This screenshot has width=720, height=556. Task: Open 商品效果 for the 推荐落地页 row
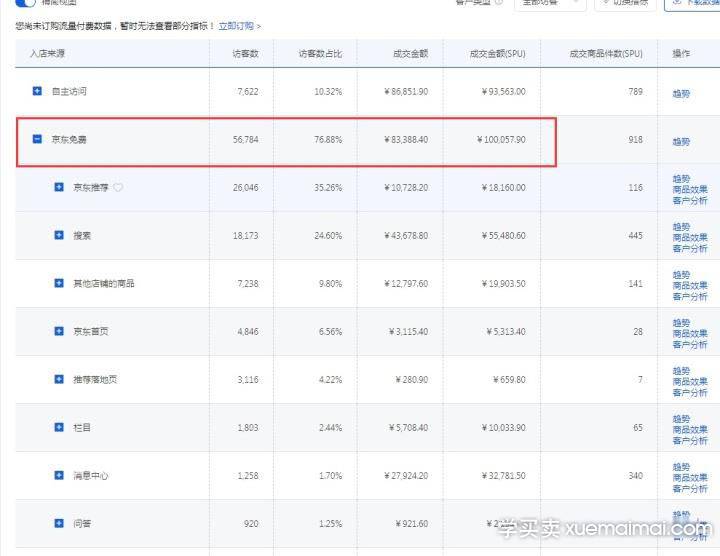pyautogui.click(x=690, y=382)
